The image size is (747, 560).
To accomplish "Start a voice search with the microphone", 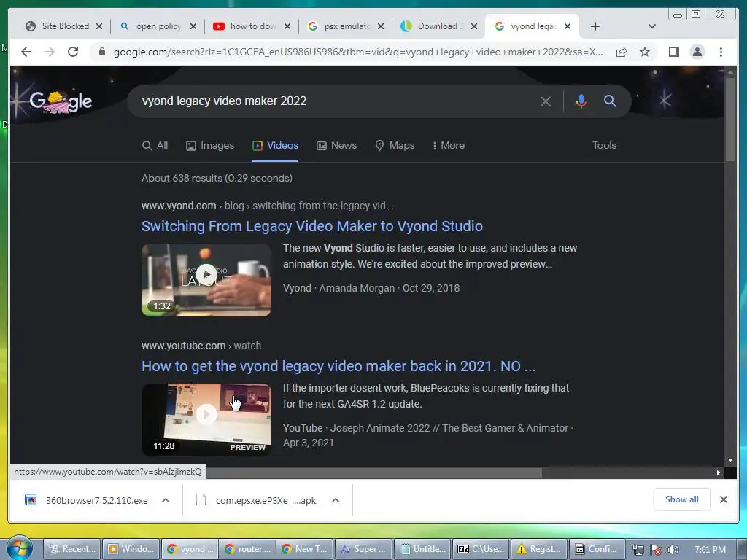I will coord(581,101).
